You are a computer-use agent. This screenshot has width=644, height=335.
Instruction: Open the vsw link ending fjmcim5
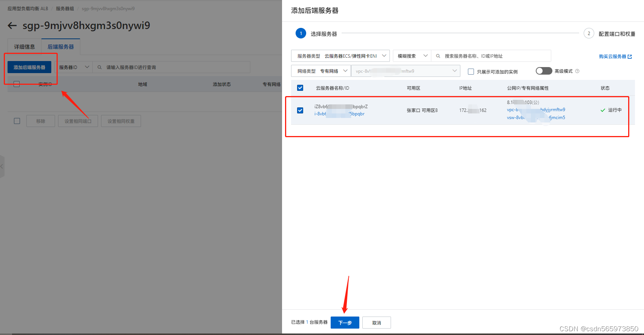point(536,118)
